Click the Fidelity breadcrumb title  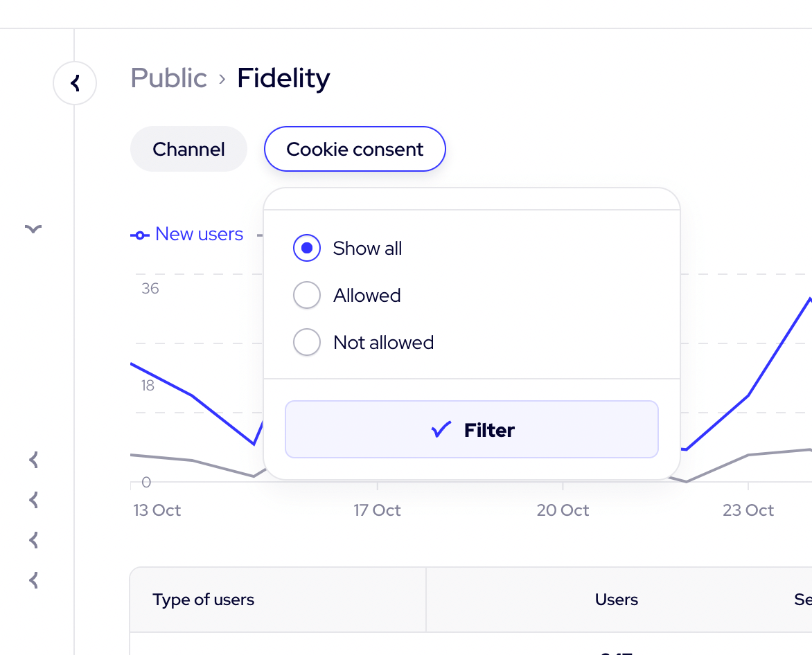coord(283,78)
